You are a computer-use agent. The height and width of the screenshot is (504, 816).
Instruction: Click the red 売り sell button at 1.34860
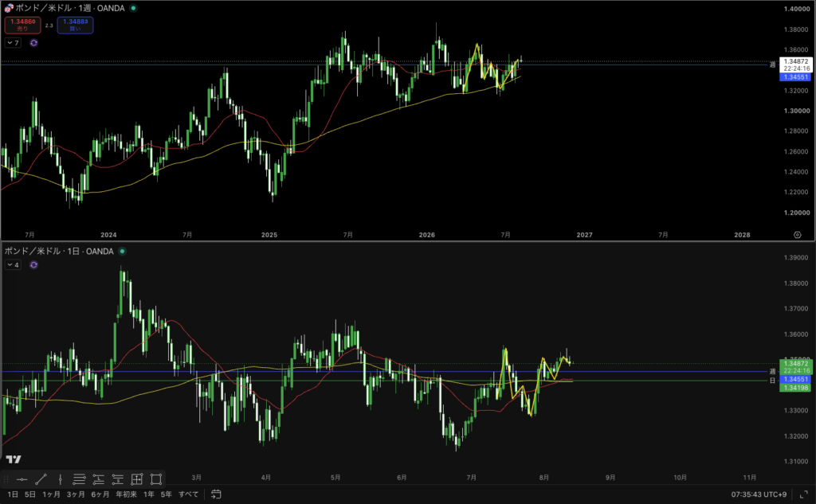[x=23, y=25]
